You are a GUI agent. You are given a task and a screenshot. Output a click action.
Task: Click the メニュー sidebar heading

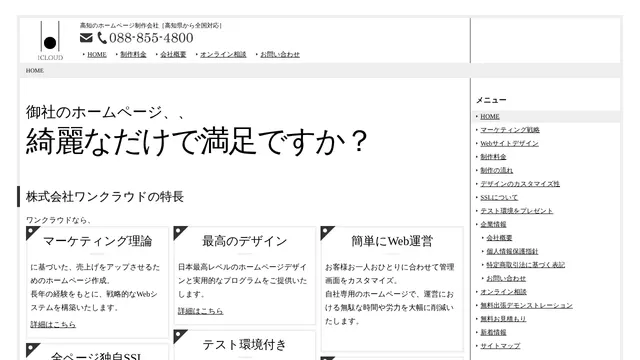pos(491,100)
